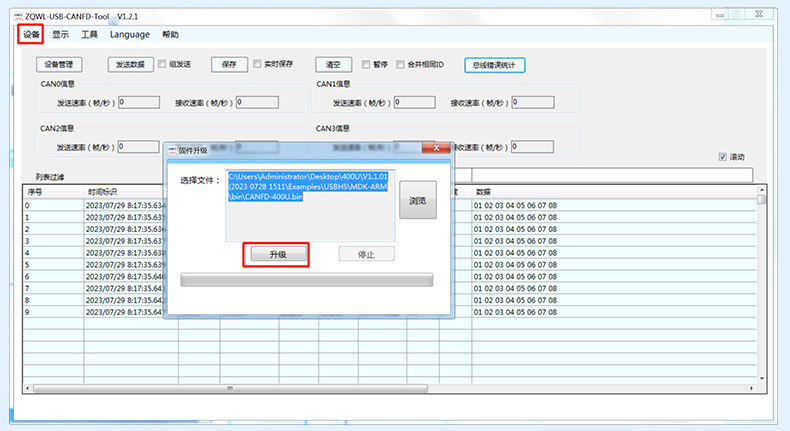Image resolution: width=790 pixels, height=431 pixels.
Task: Expand the Language menu
Action: click(x=130, y=35)
